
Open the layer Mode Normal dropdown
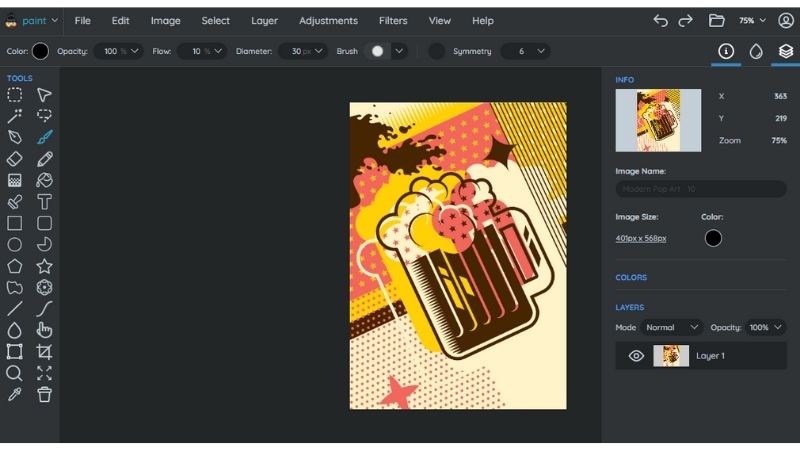671,328
